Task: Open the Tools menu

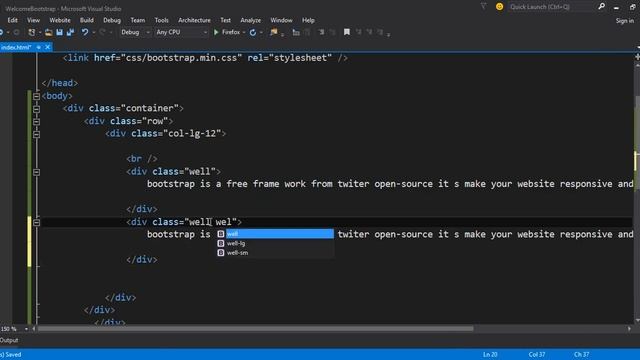Action: click(161, 20)
